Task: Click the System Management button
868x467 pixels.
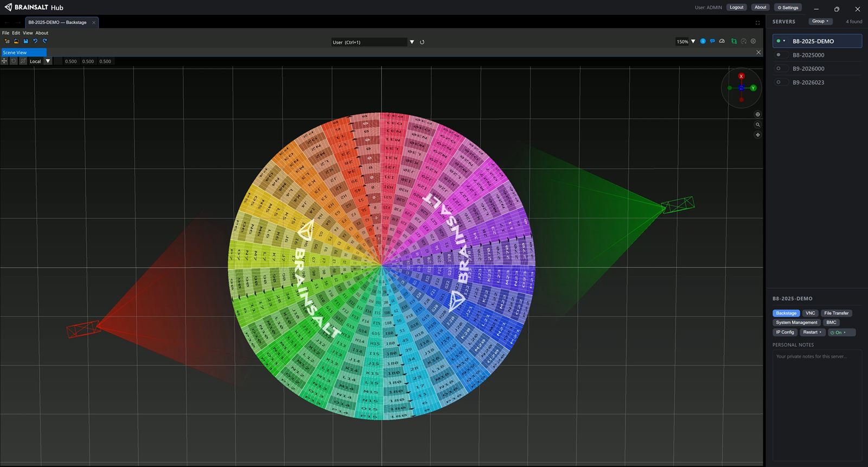Action: point(796,323)
